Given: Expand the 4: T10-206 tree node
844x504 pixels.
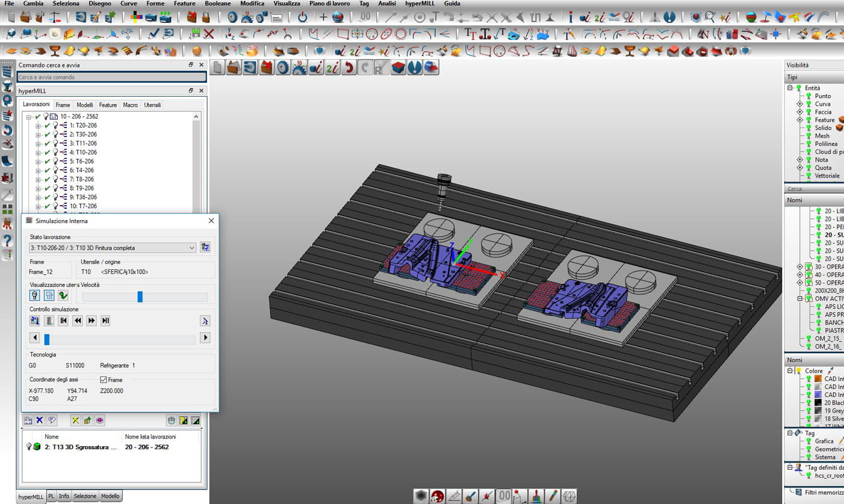Looking at the screenshot, I should point(38,153).
